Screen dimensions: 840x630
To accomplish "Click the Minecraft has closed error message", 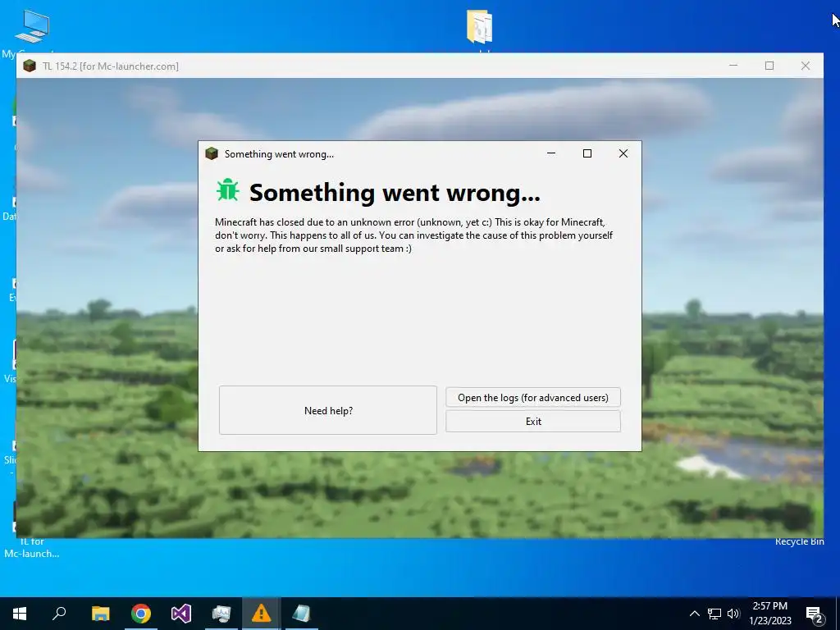I will (413, 235).
